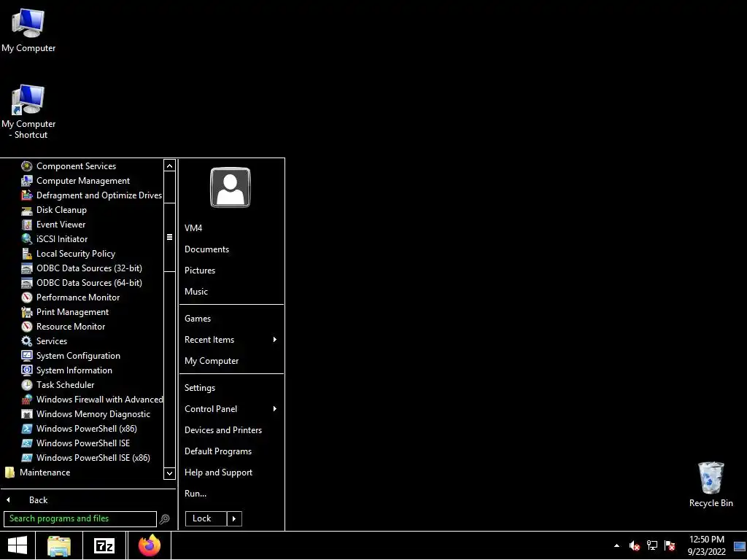This screenshot has height=560, width=747.
Task: Open Music from the start menu
Action: [x=196, y=292]
